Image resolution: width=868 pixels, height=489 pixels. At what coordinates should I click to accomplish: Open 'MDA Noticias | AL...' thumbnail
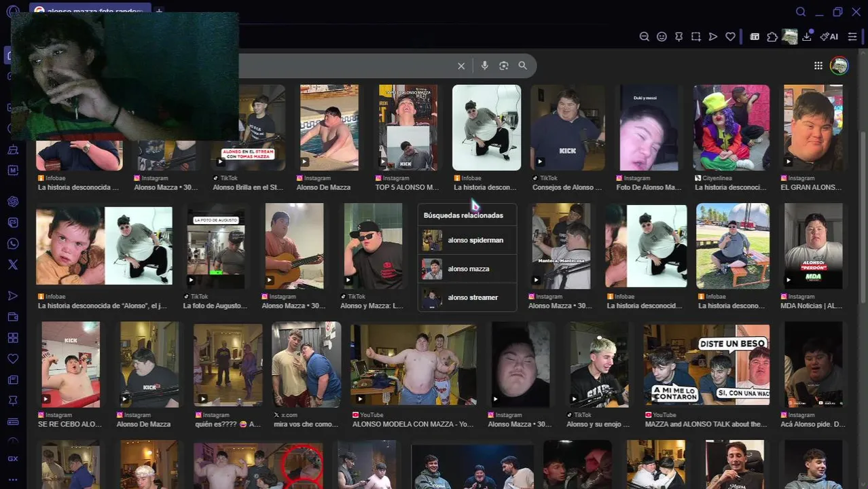tap(813, 246)
